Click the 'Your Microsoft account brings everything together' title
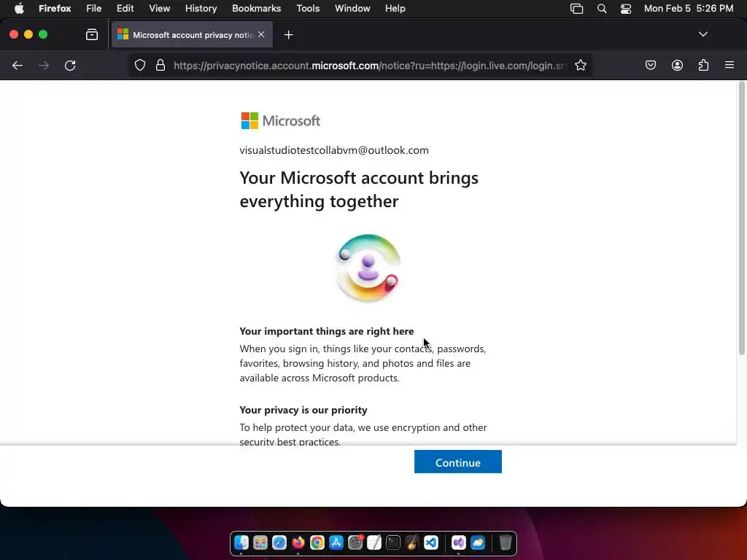 click(359, 189)
